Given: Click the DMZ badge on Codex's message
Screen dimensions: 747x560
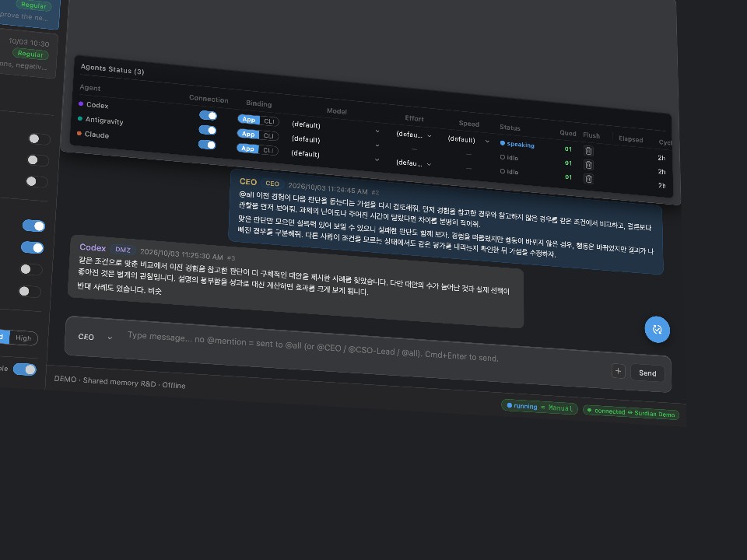Looking at the screenshot, I should (x=123, y=250).
